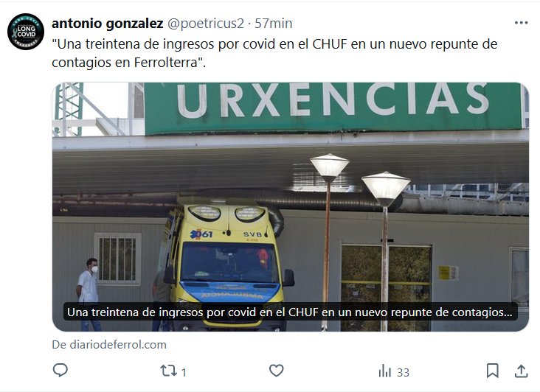Select the tweet text about CHUF covid admissions
This screenshot has width=540, height=392.
pos(274,53)
